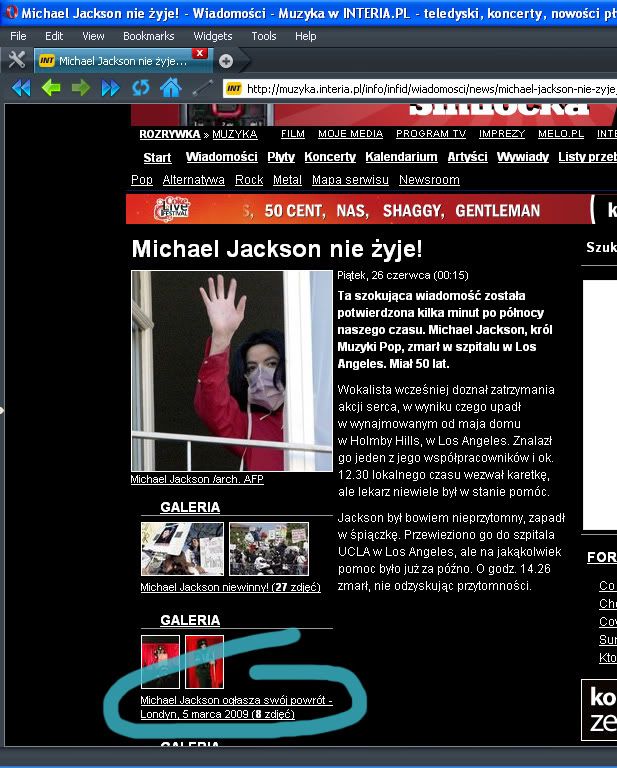Click the Kalendarium navigation link
Image resolution: width=617 pixels, height=768 pixels.
401,157
